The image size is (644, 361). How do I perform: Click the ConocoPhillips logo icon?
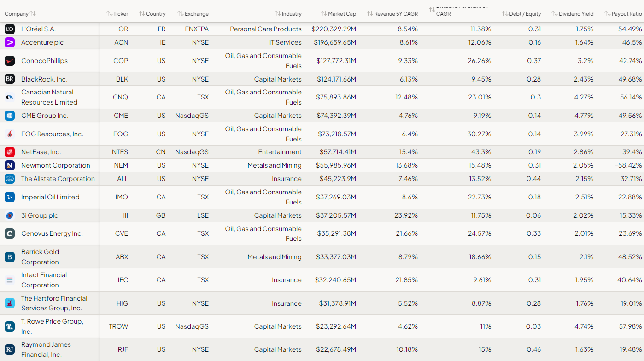(x=10, y=61)
